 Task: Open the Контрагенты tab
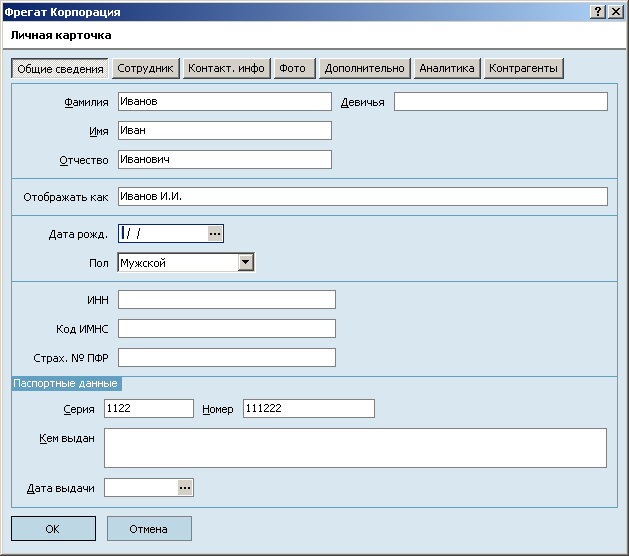tap(523, 69)
